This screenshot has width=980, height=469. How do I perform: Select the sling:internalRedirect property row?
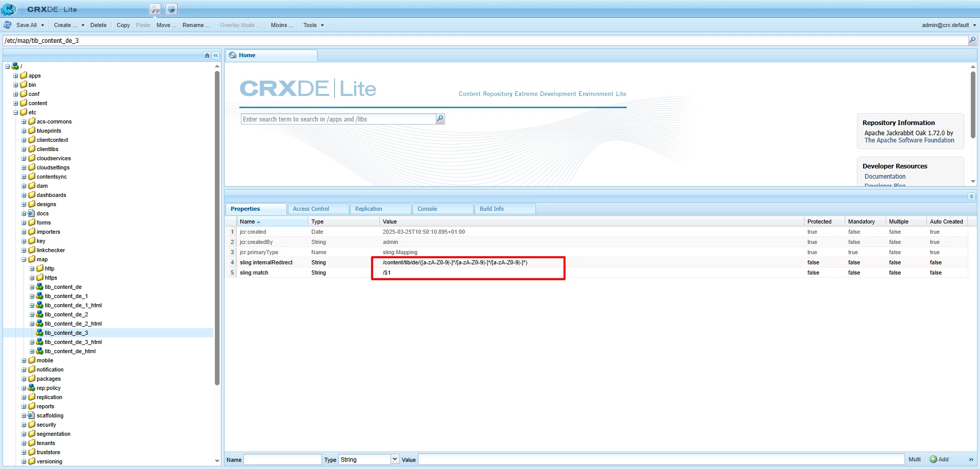pos(596,262)
